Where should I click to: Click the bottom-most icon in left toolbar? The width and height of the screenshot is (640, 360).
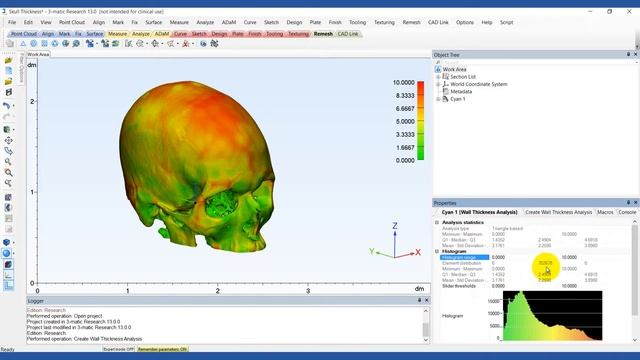click(8, 286)
